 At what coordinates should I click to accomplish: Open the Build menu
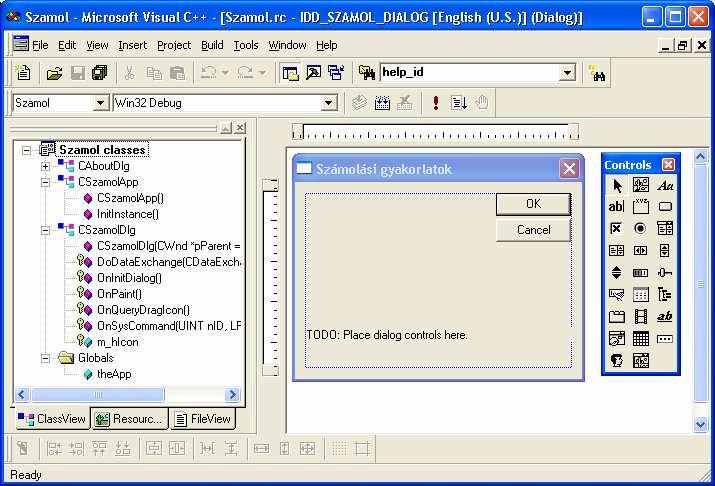pos(212,45)
